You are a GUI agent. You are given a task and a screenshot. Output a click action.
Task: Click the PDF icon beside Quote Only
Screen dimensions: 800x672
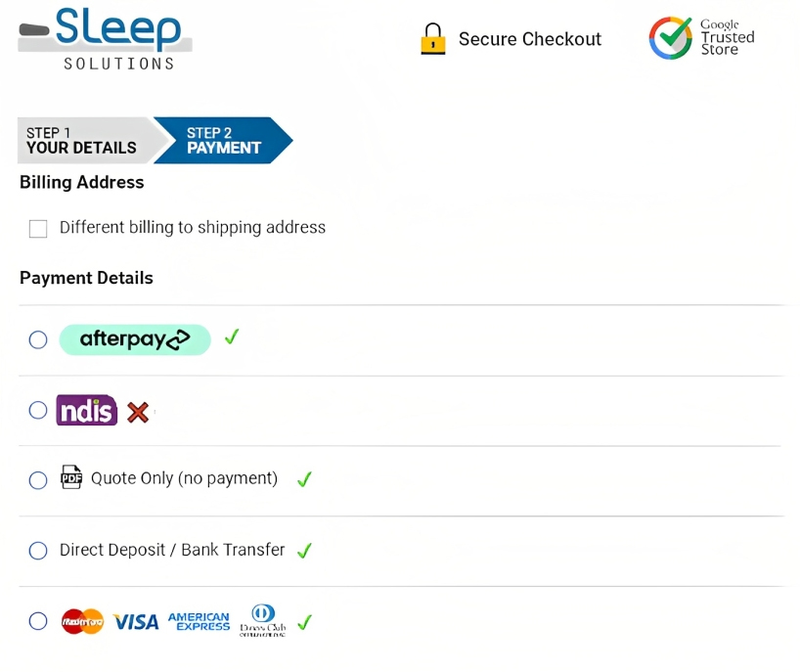(71, 478)
